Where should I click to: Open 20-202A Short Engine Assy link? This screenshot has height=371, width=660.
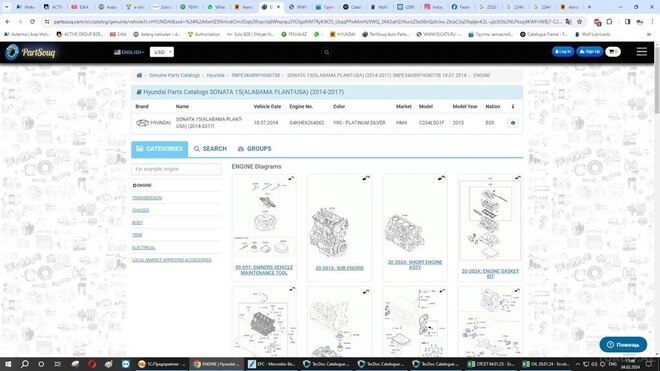coord(415,264)
